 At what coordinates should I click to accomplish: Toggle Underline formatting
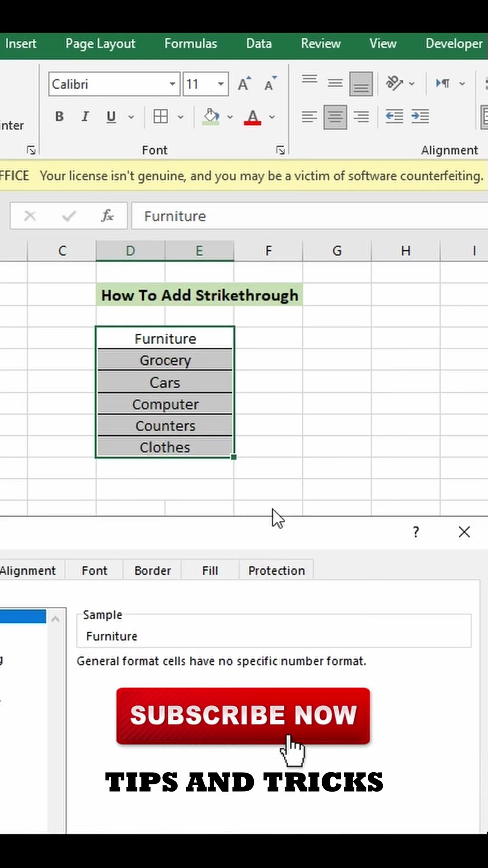[x=111, y=117]
